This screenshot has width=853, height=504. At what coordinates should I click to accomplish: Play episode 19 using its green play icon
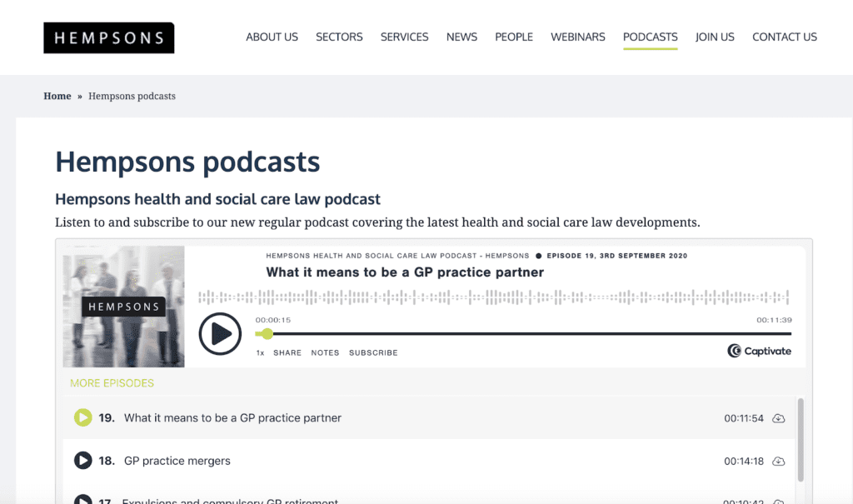click(x=83, y=417)
